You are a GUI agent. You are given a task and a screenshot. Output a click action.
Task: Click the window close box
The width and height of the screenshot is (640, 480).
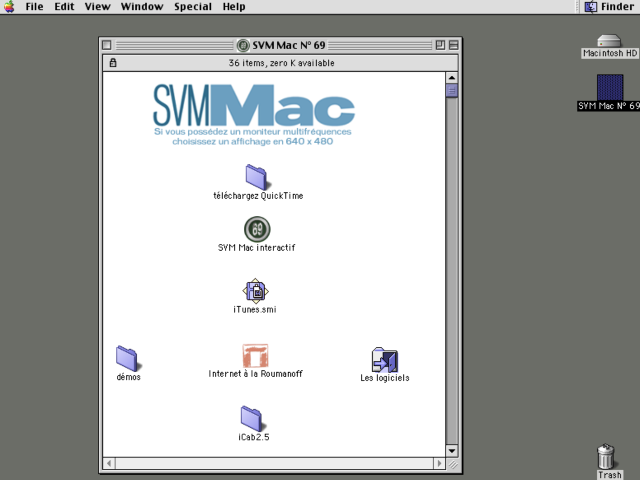[107, 45]
